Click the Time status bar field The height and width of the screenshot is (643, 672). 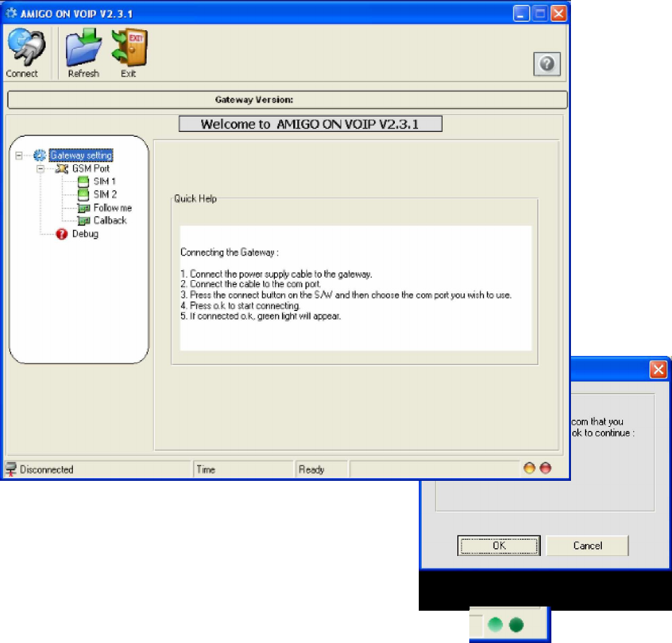point(243,470)
